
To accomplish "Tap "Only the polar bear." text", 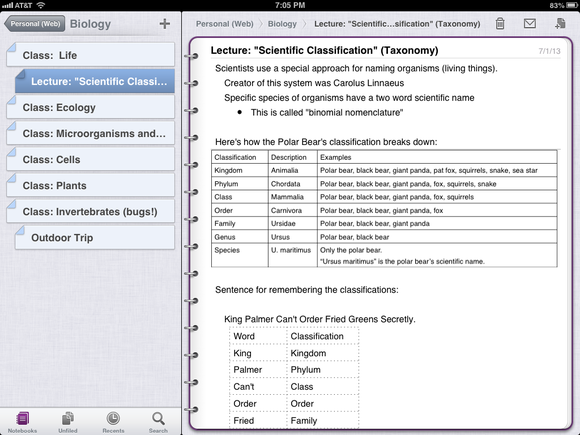I will 351,250.
